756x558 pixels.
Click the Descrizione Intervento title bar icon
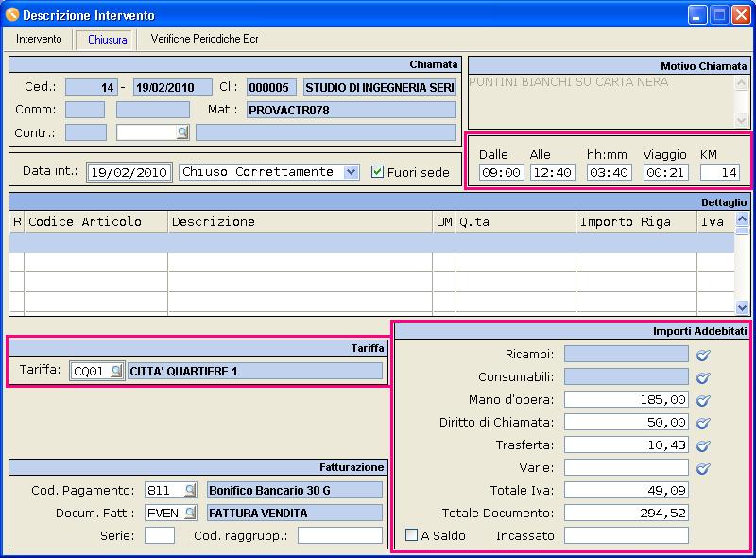tap(11, 15)
